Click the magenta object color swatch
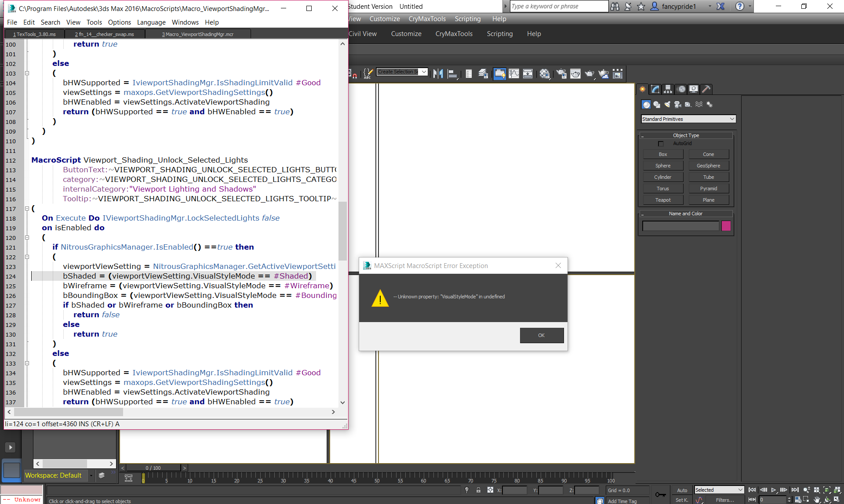The width and height of the screenshot is (844, 504). point(726,226)
